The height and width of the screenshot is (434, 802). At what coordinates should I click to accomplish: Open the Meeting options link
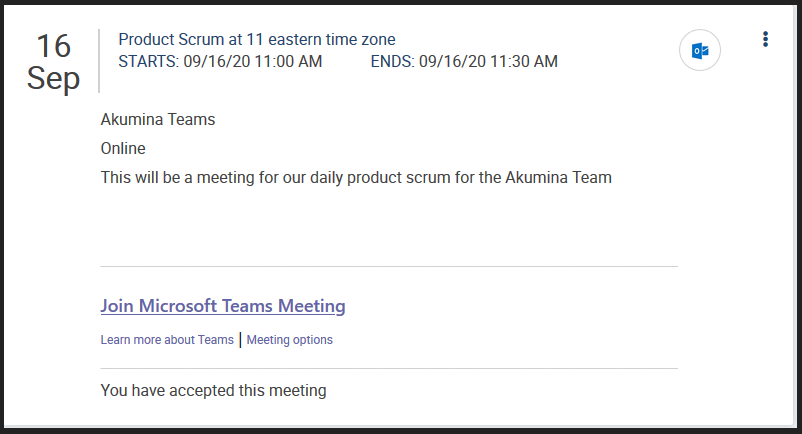290,340
